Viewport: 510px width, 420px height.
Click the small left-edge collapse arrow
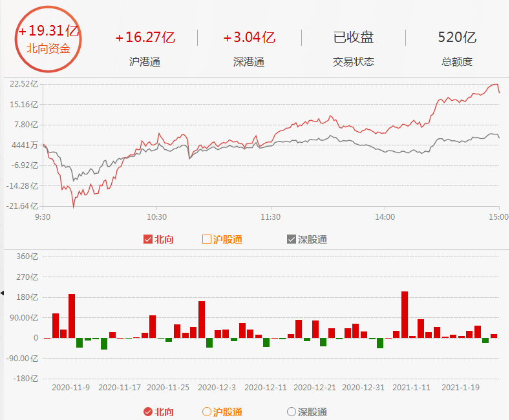(x=2, y=293)
